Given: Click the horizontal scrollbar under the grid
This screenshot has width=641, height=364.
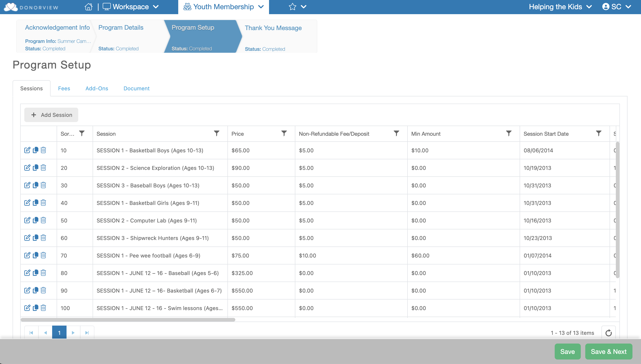Looking at the screenshot, I should pyautogui.click(x=128, y=320).
